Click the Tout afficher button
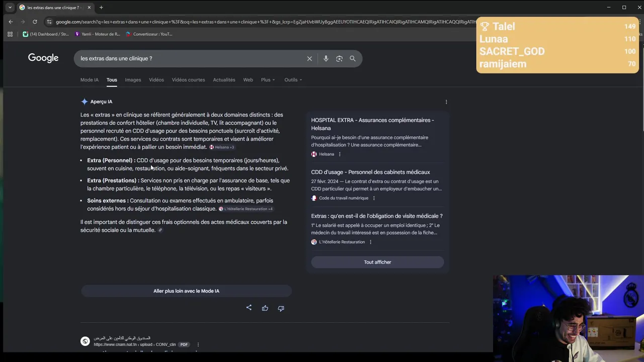This screenshot has width=644, height=362. (x=377, y=262)
